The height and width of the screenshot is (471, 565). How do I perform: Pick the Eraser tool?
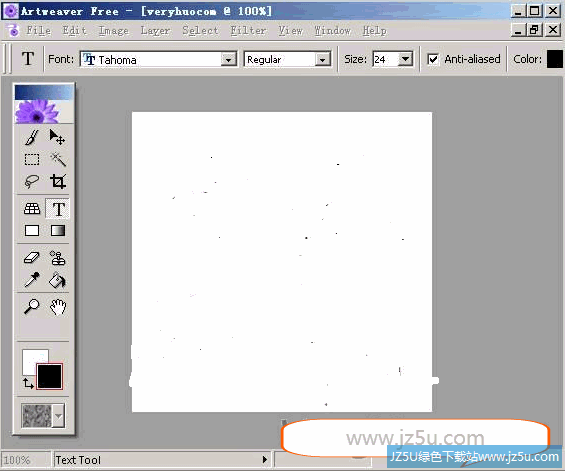click(32, 258)
